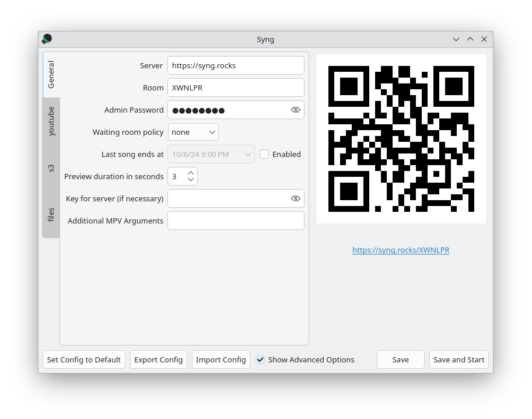532x419 pixels.
Task: Click the room QR code image
Action: click(401, 139)
